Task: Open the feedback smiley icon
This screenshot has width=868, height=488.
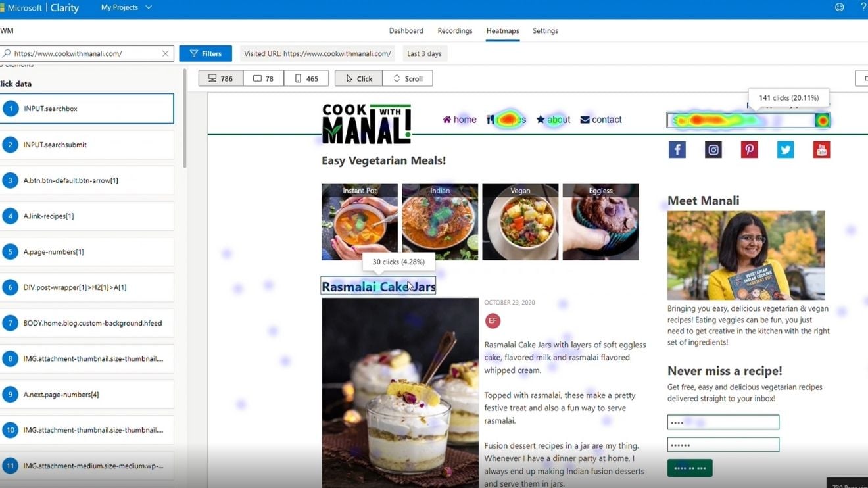Action: coord(839,7)
